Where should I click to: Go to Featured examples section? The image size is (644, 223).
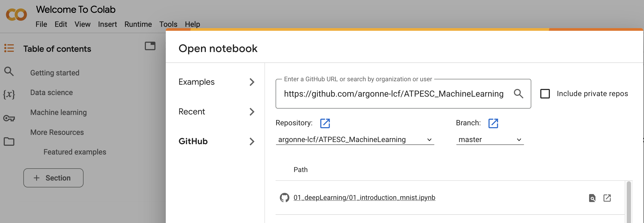(75, 152)
